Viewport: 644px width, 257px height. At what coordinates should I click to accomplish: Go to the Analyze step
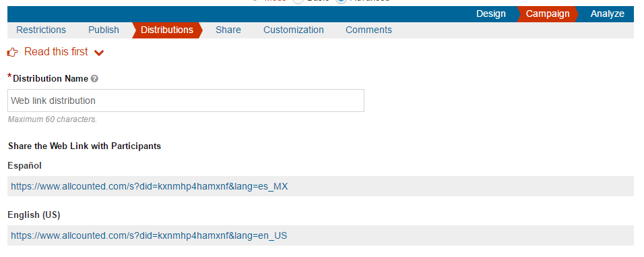tap(607, 14)
